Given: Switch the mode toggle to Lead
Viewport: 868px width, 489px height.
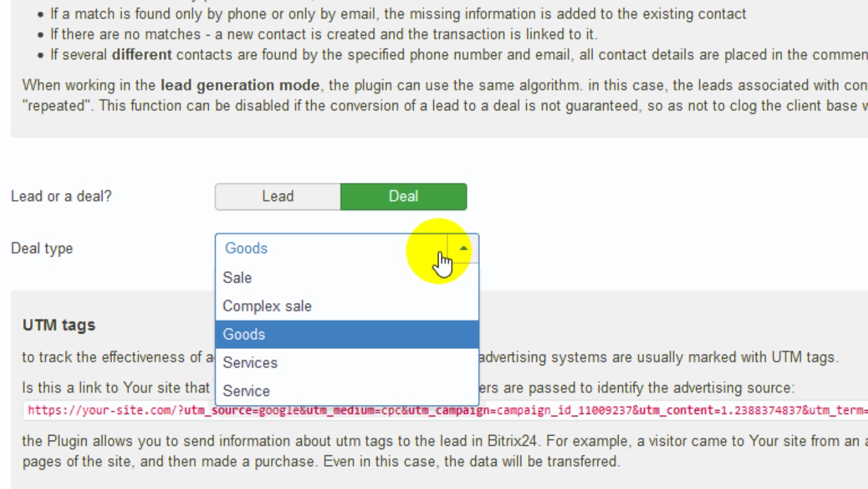Looking at the screenshot, I should pyautogui.click(x=277, y=197).
